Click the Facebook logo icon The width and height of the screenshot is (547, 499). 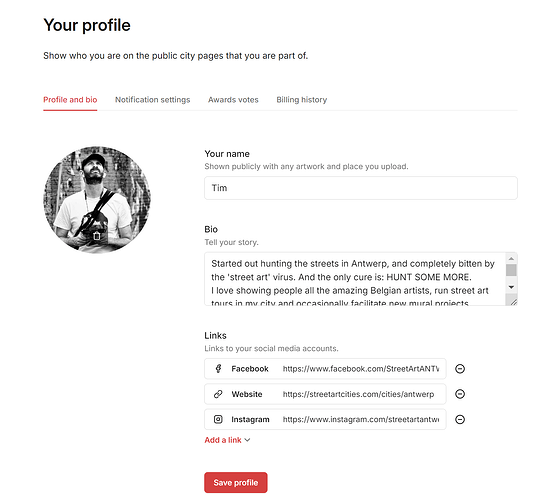(218, 368)
